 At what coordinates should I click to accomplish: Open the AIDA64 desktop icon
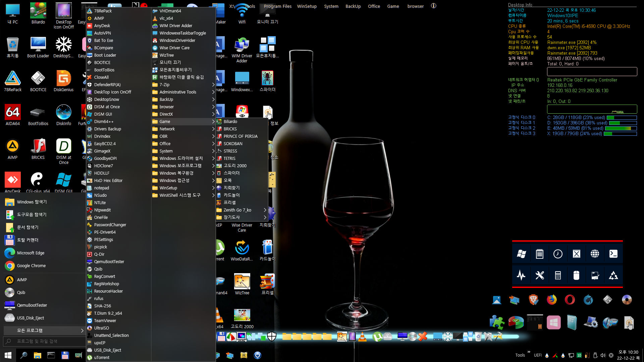coord(13,115)
